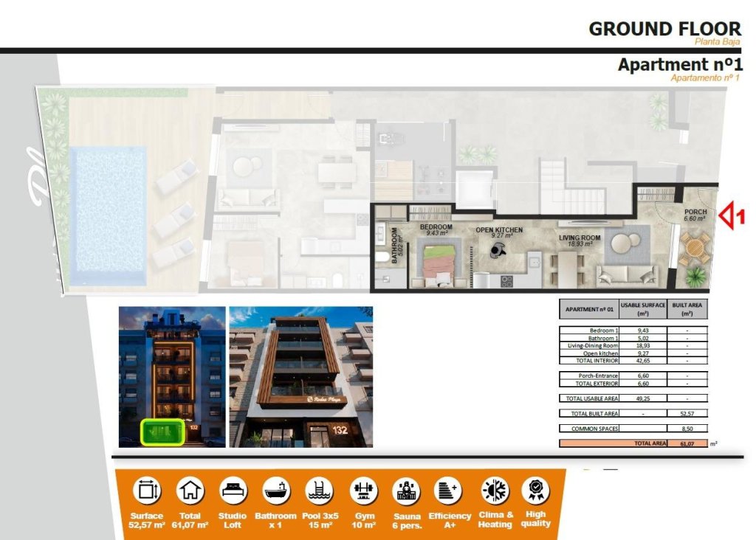The width and height of the screenshot is (756, 540).
Task: Select the Pool 3x5 ladder icon
Action: pos(319,491)
